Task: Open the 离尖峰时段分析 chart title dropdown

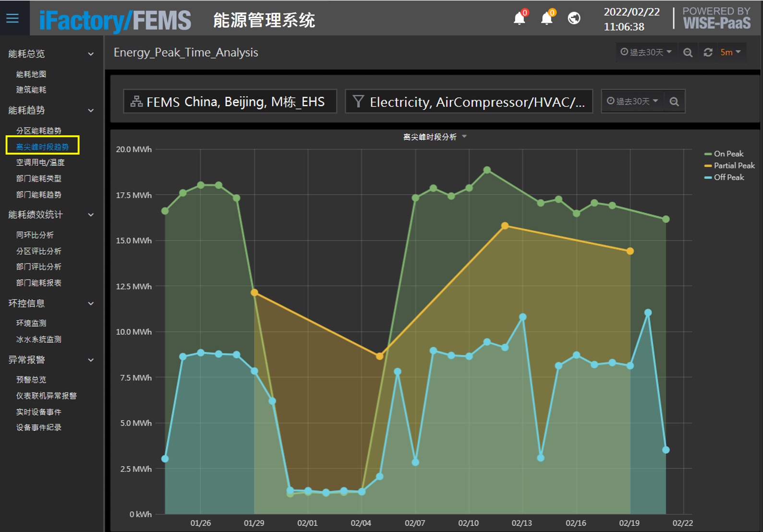Action: pyautogui.click(x=435, y=137)
